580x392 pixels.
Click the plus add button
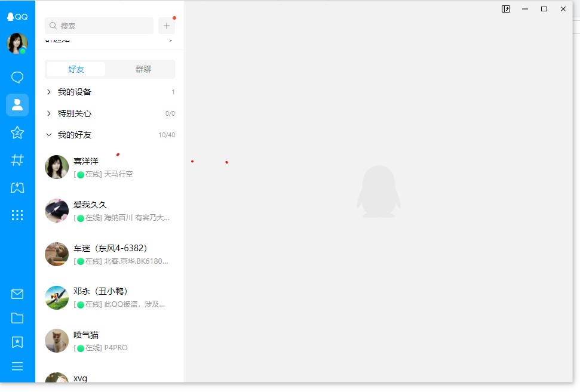(x=167, y=26)
